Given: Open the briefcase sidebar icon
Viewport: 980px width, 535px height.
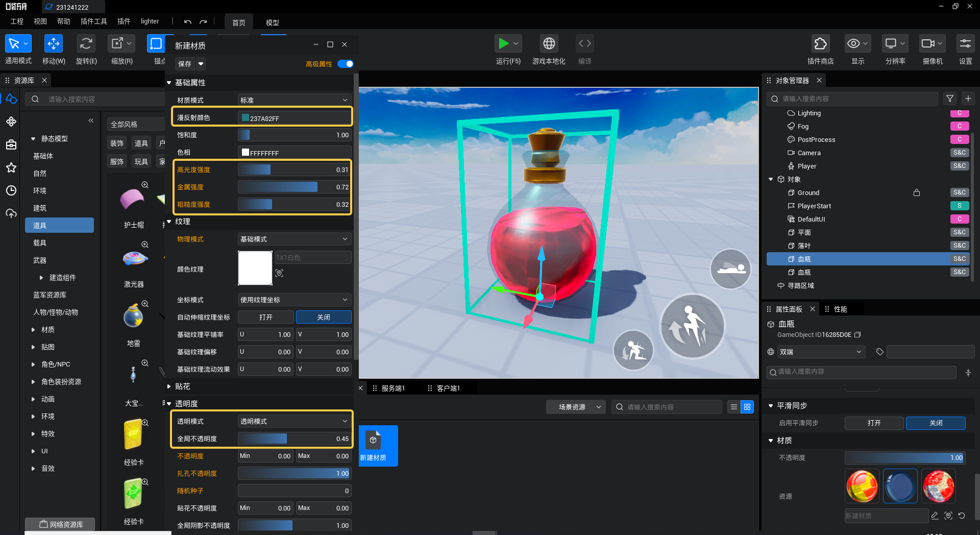Looking at the screenshot, I should pos(11,144).
